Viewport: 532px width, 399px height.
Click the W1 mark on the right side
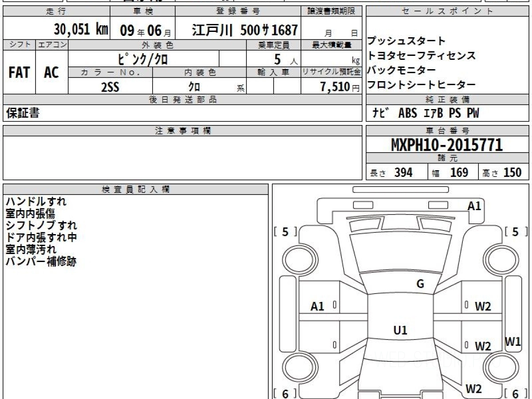[513, 342]
